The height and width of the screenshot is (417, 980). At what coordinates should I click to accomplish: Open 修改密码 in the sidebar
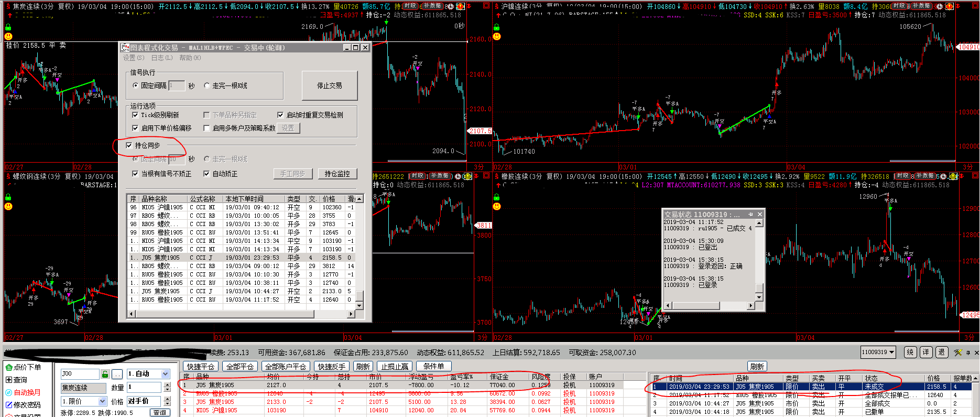pyautogui.click(x=23, y=405)
